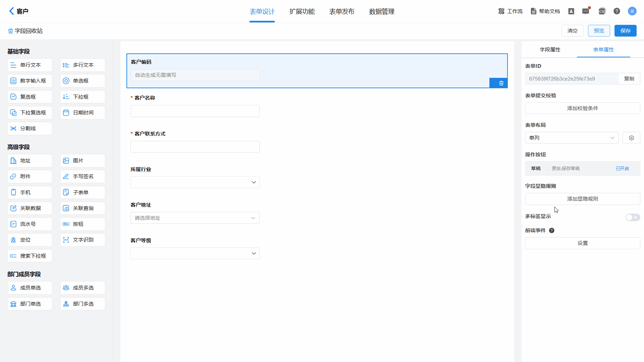This screenshot has width=644, height=362.
Task: Add a 多行文本 field
Action: pyautogui.click(x=83, y=65)
